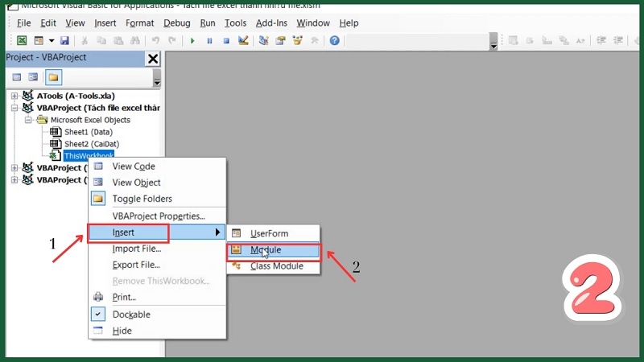
Task: Open VBAProject Properties... from the context menu
Action: click(157, 216)
